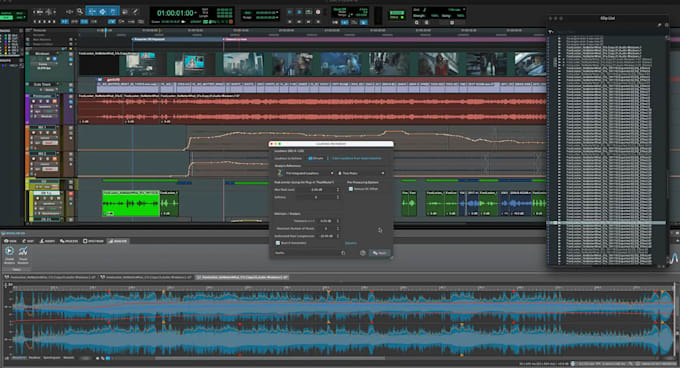Select the pink cycle marker in marker track
This screenshot has width=680, height=368.
coord(384,39)
